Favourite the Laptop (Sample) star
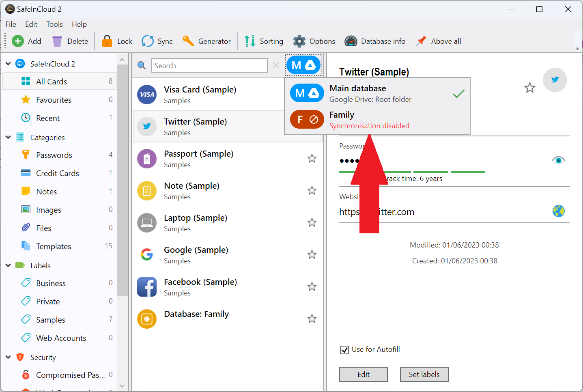The width and height of the screenshot is (583, 392). pyautogui.click(x=312, y=222)
